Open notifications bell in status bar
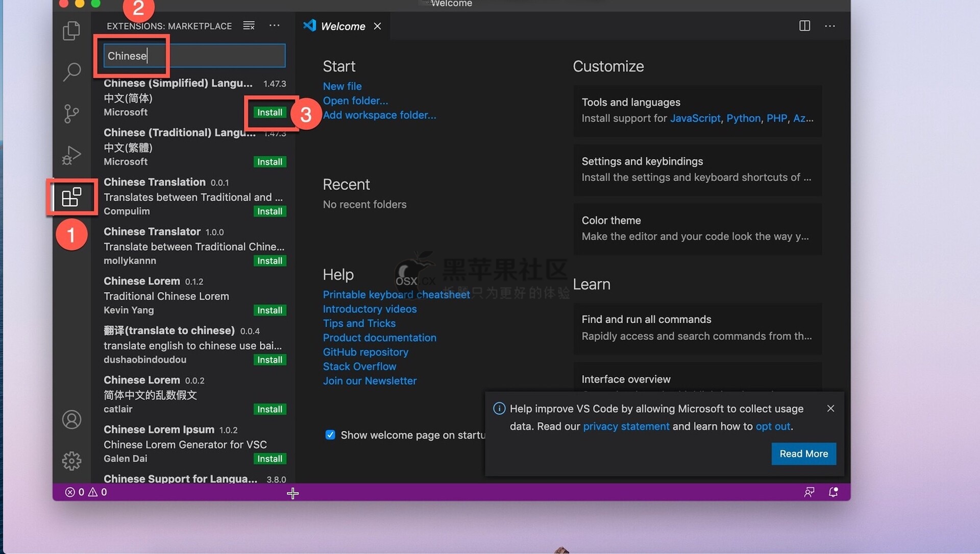Screen dimensions: 980x554 (833, 492)
